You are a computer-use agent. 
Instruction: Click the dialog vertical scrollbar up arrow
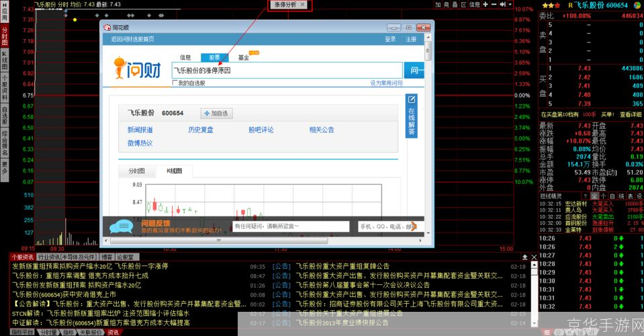428,38
